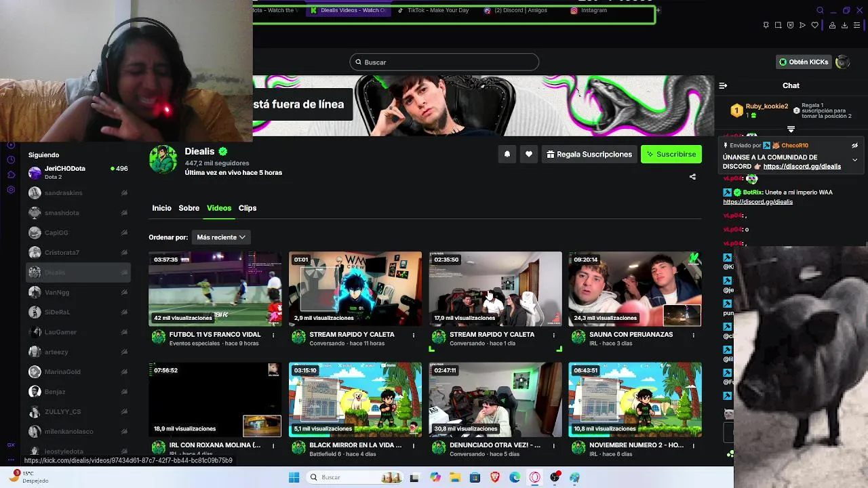
Task: Click in the Kick Buscar search field
Action: [x=444, y=62]
